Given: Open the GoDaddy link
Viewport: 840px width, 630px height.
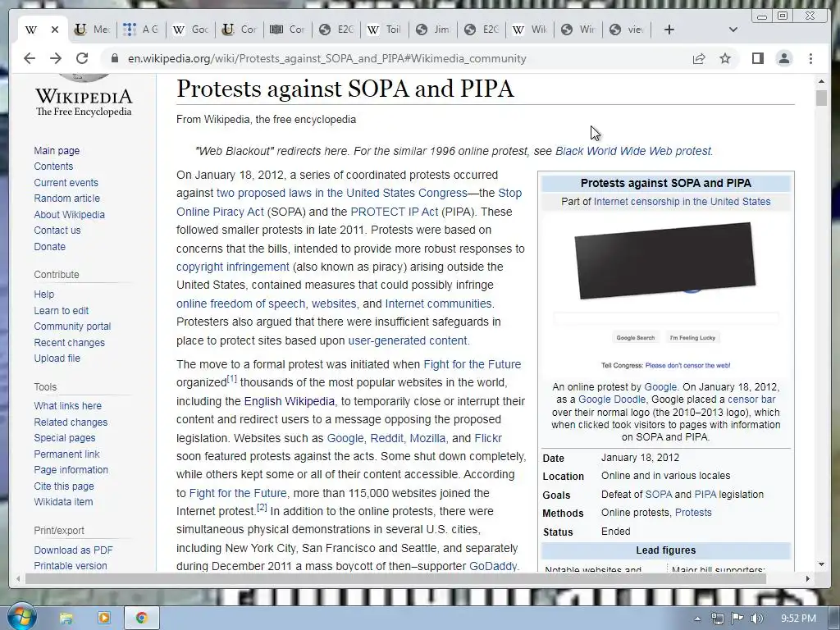Looking at the screenshot, I should pyautogui.click(x=493, y=566).
